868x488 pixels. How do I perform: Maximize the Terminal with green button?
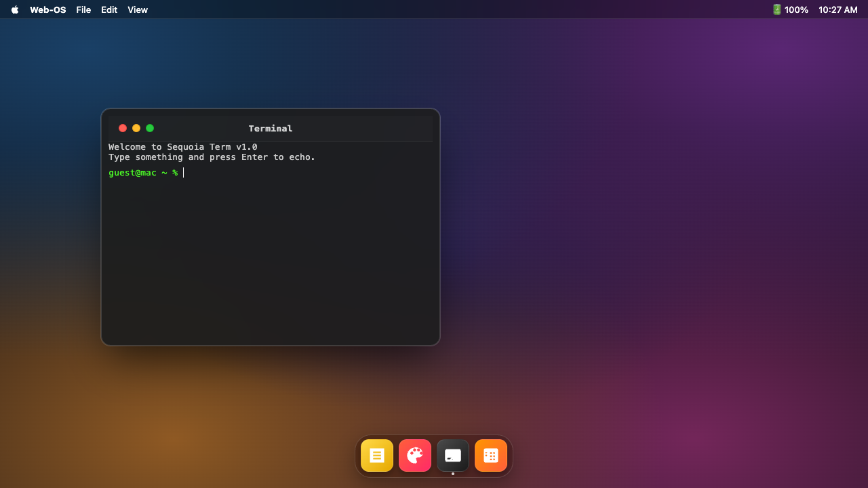pyautogui.click(x=150, y=128)
